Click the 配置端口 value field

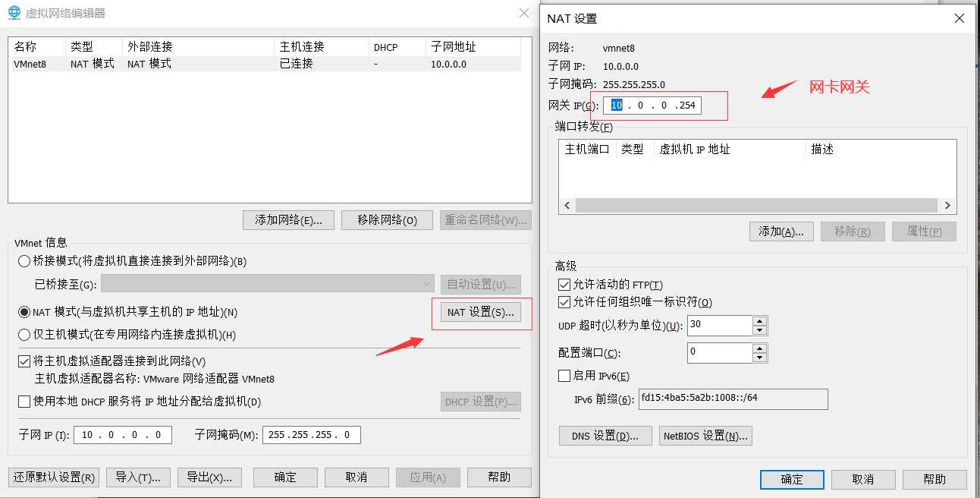coord(720,352)
